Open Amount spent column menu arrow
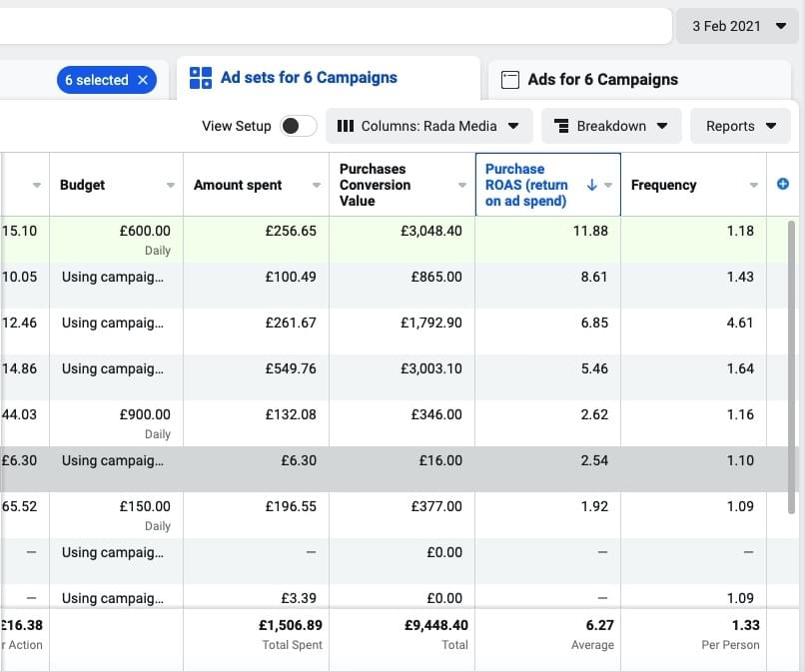Screen dimensions: 805x672 click(317, 186)
